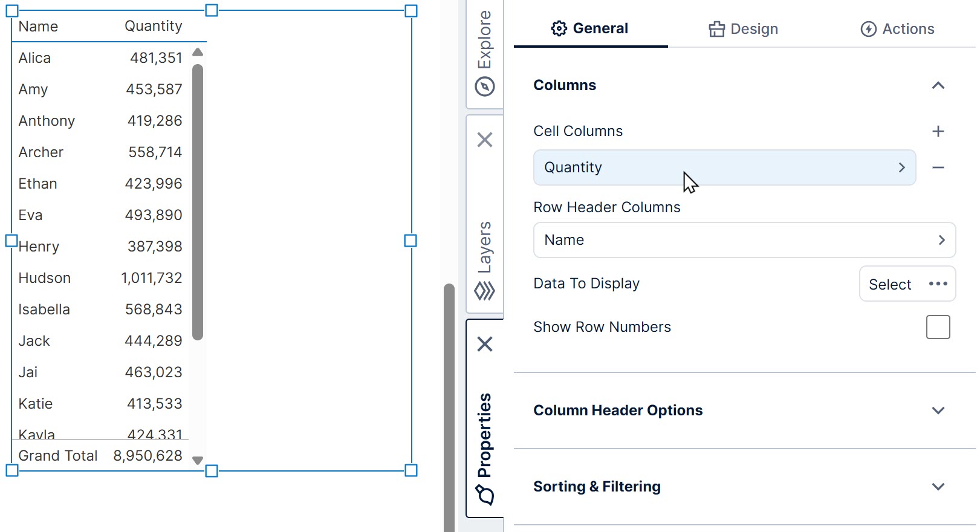Enable Show Row Numbers
Image resolution: width=980 pixels, height=532 pixels.
[938, 327]
